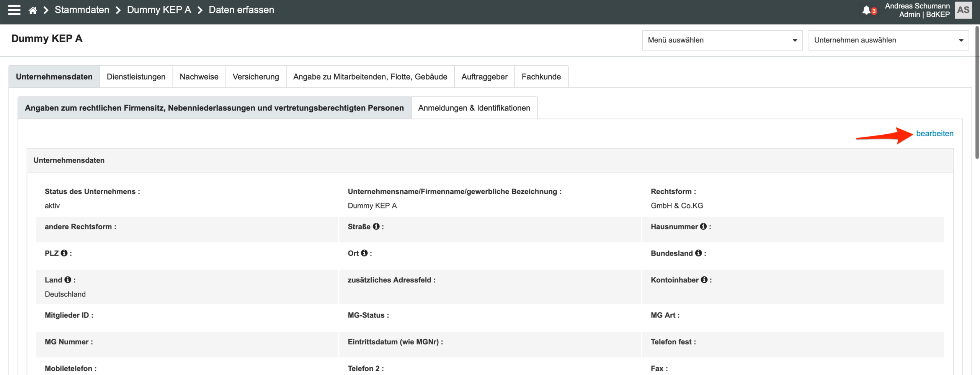Click the status value aktiv
This screenshot has height=375, width=980.
(x=52, y=205)
